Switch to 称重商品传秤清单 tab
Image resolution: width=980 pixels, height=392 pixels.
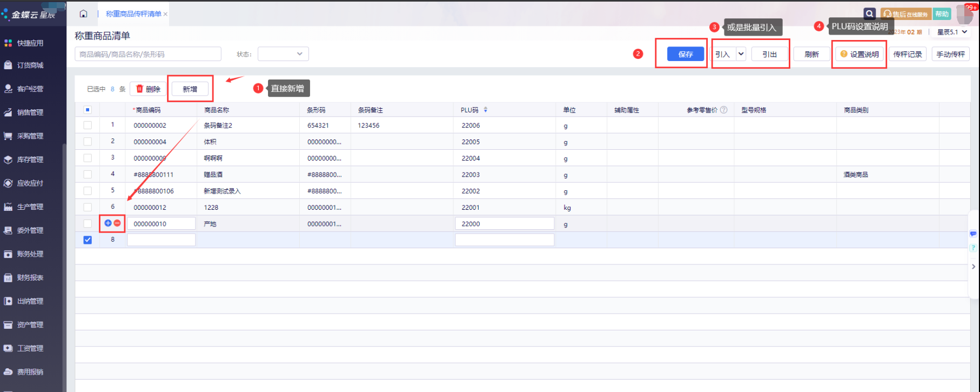point(133,14)
